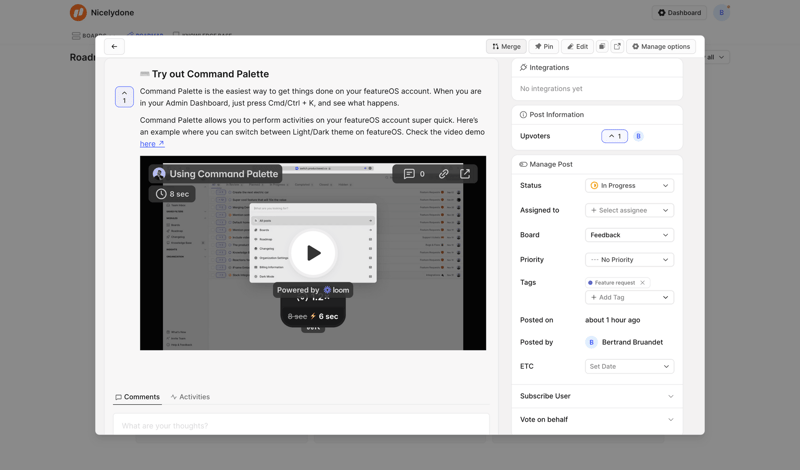The width and height of the screenshot is (800, 470).
Task: Open the ETC Set Date dropdown
Action: tap(629, 366)
